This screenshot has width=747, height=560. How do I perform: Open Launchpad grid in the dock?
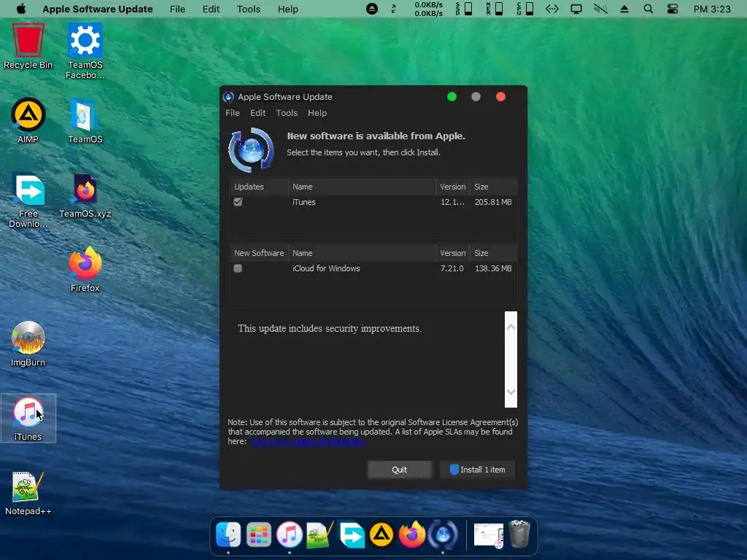[x=259, y=534]
